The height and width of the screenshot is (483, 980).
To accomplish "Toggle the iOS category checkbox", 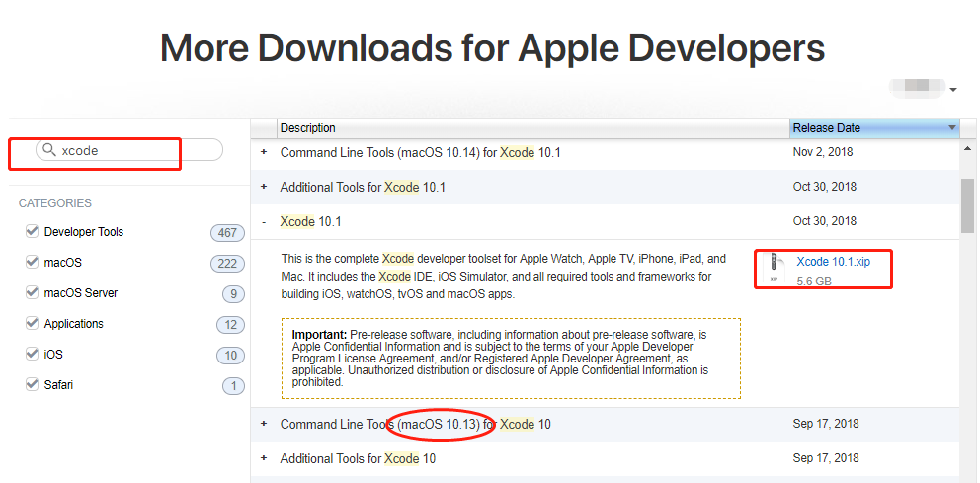I will (32, 355).
